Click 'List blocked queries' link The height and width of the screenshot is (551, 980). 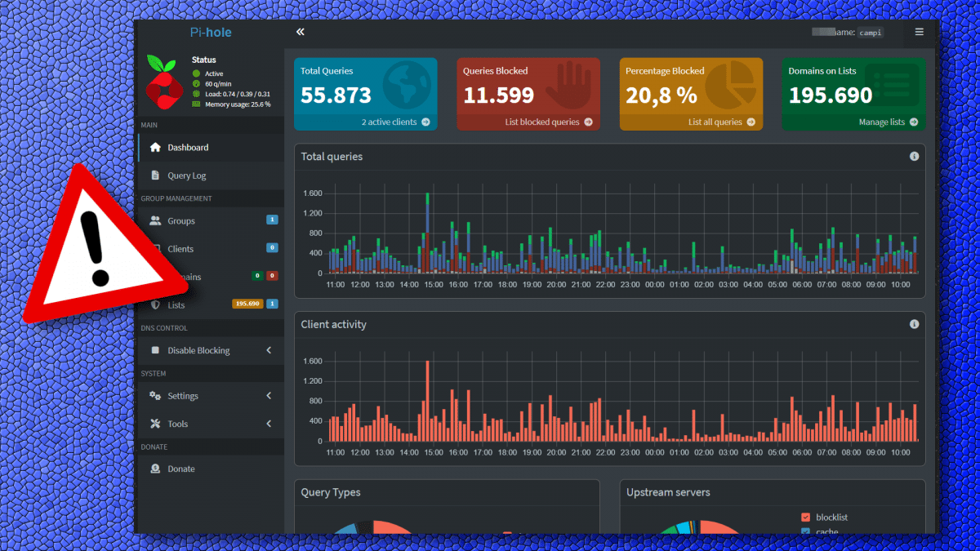tap(548, 122)
